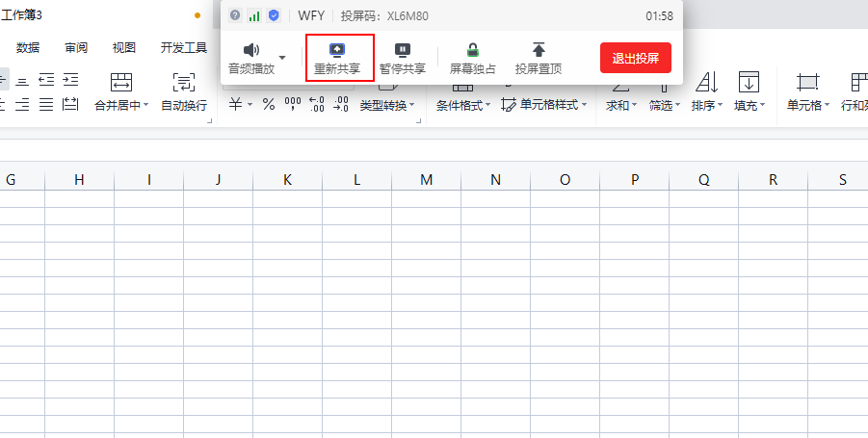This screenshot has width=868, height=438.
Task: Select column R header
Action: pyautogui.click(x=773, y=180)
